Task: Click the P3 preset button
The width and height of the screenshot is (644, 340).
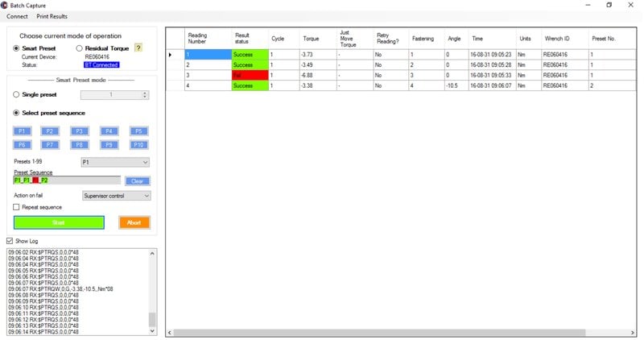Action: [80, 131]
